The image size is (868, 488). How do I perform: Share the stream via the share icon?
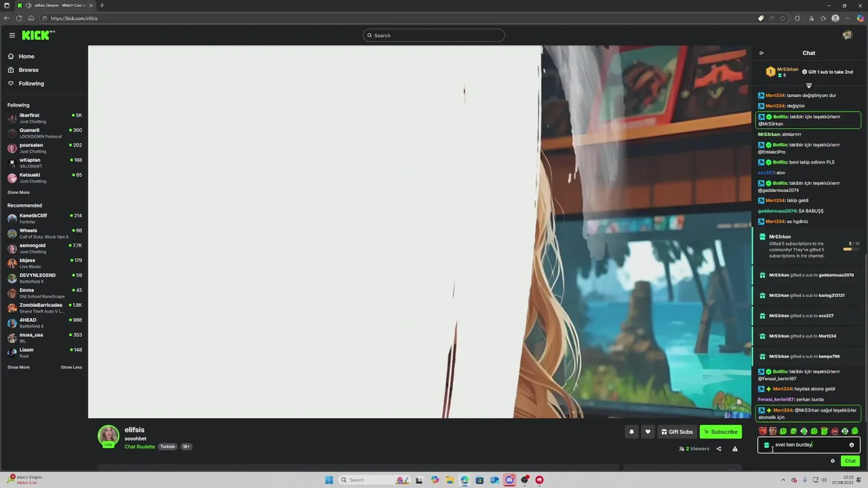tap(719, 449)
